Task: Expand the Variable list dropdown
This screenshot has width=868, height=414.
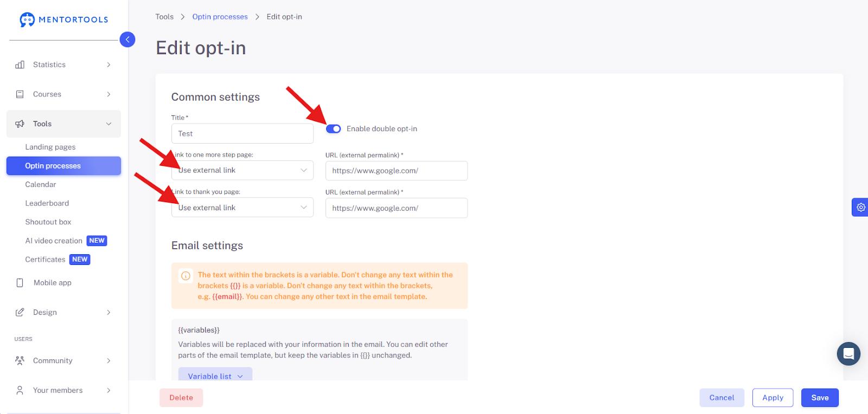Action: [215, 376]
